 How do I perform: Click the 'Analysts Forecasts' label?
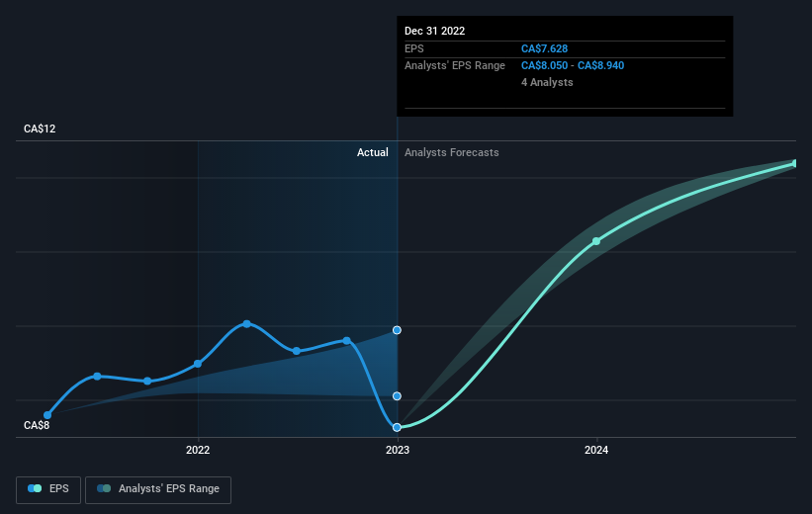coord(452,152)
